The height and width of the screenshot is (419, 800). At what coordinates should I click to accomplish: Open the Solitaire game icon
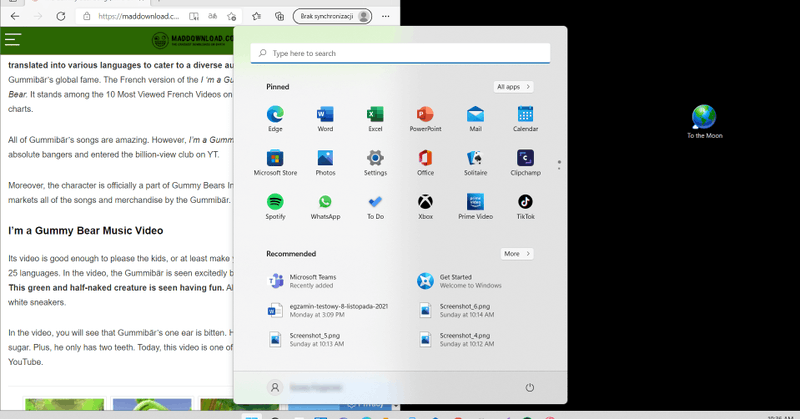475,163
